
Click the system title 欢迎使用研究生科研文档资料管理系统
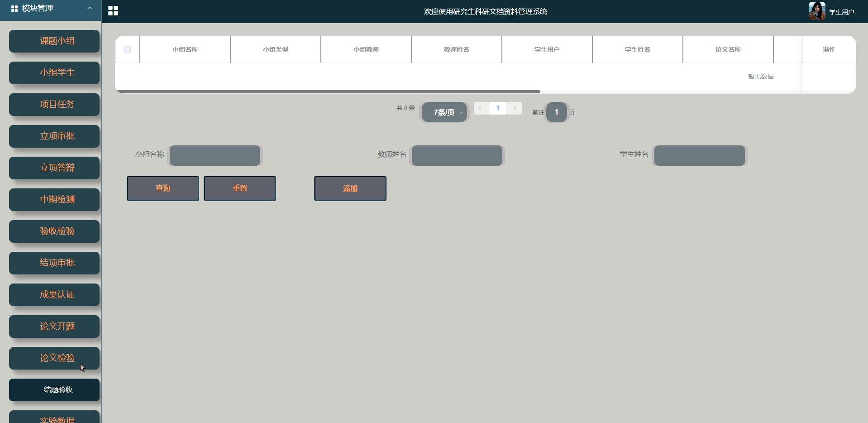[x=486, y=11]
